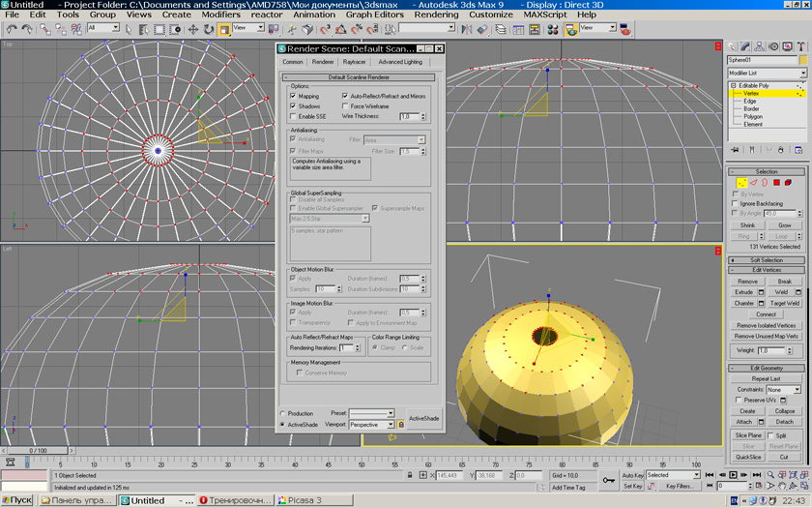Click the Play Animation button
This screenshot has height=508, width=812.
point(733,475)
